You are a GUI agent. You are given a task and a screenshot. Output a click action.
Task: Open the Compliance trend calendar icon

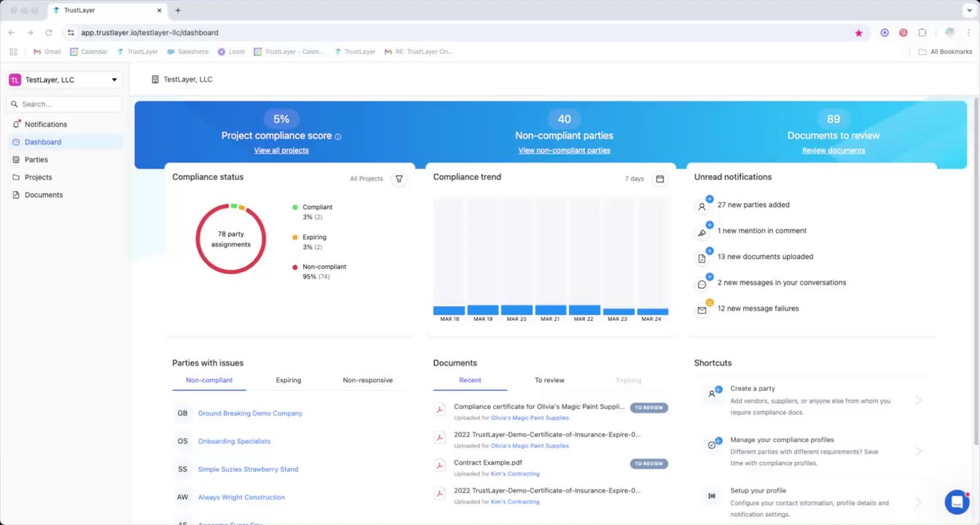659,179
